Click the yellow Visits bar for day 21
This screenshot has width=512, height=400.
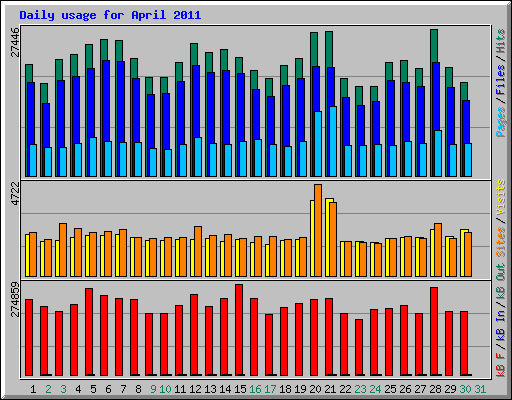(328, 237)
